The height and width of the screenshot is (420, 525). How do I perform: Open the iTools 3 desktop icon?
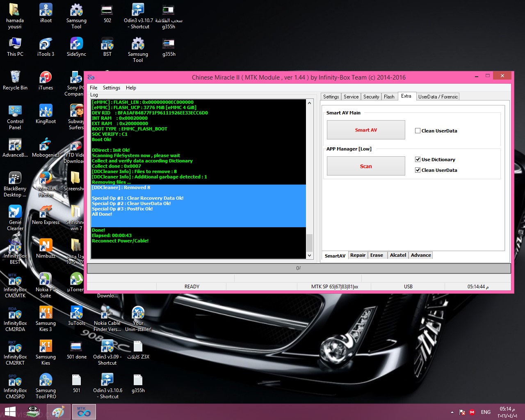[46, 47]
